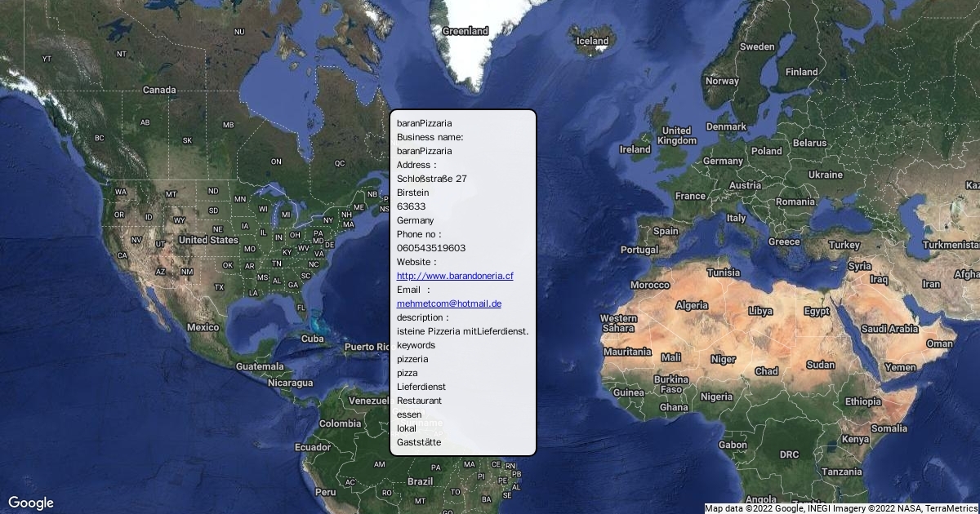Click the France label on the map
The height and width of the screenshot is (514, 980).
[690, 196]
